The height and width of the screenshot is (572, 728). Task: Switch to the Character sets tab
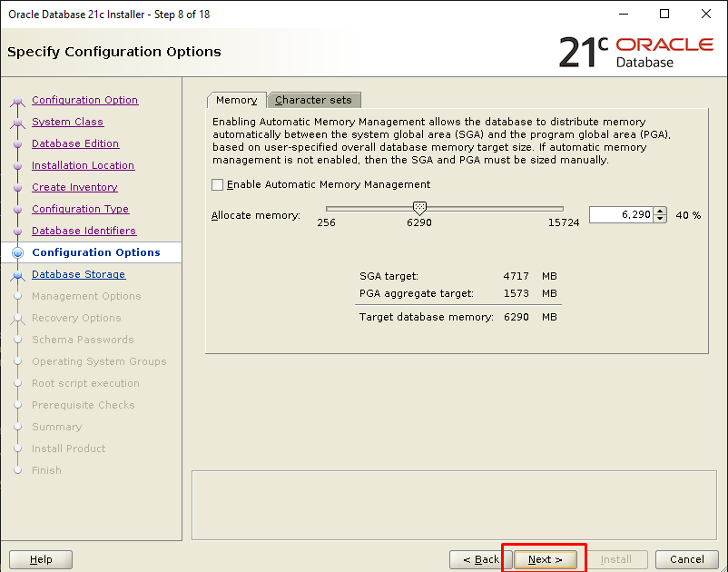pos(314,100)
